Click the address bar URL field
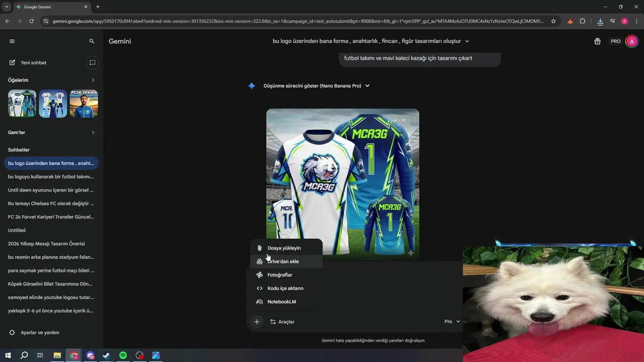This screenshot has width=644, height=362. click(x=298, y=21)
